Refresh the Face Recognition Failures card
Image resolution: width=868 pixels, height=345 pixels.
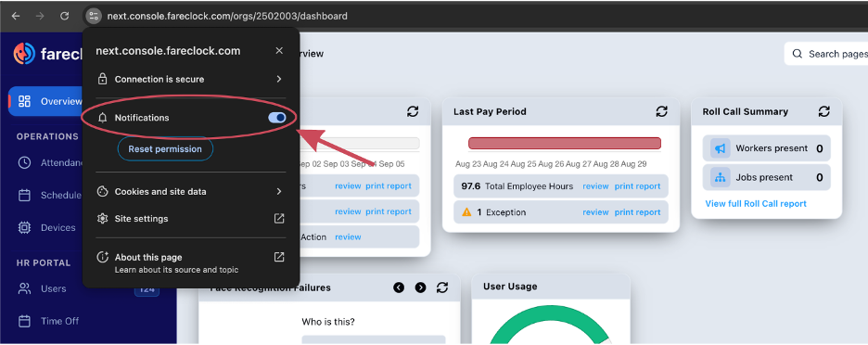pos(441,287)
